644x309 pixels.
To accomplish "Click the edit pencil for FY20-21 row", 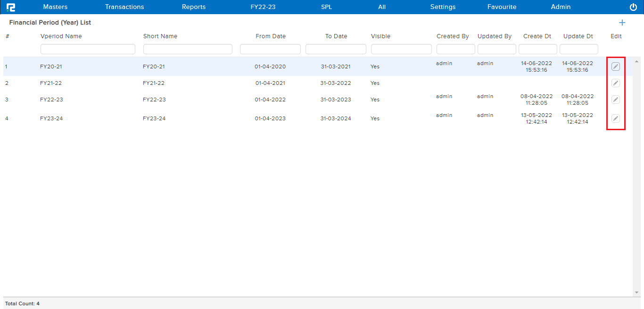I will [x=615, y=67].
